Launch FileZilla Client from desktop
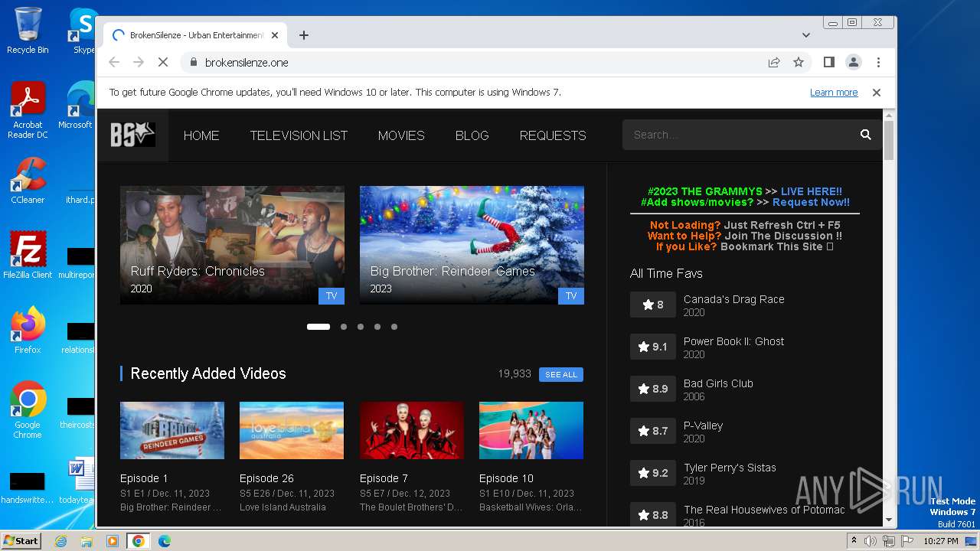Viewport: 980px width, 551px height. pos(28,256)
